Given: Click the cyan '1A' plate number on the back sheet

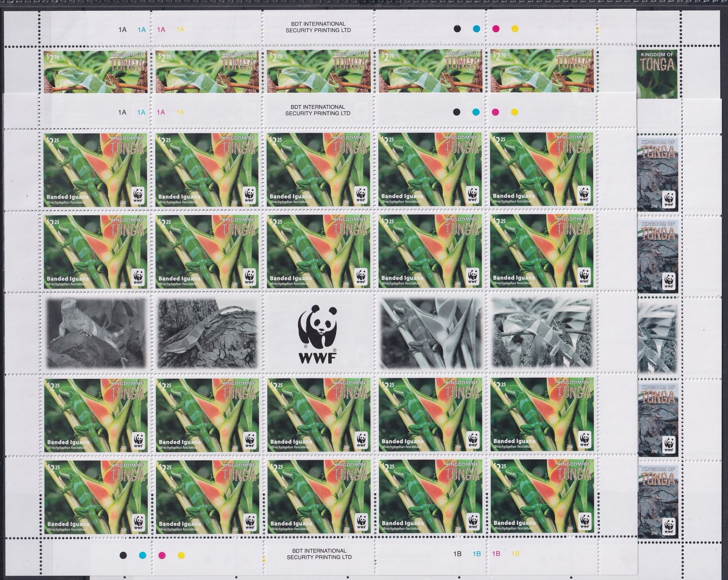Looking at the screenshot, I should (142, 29).
